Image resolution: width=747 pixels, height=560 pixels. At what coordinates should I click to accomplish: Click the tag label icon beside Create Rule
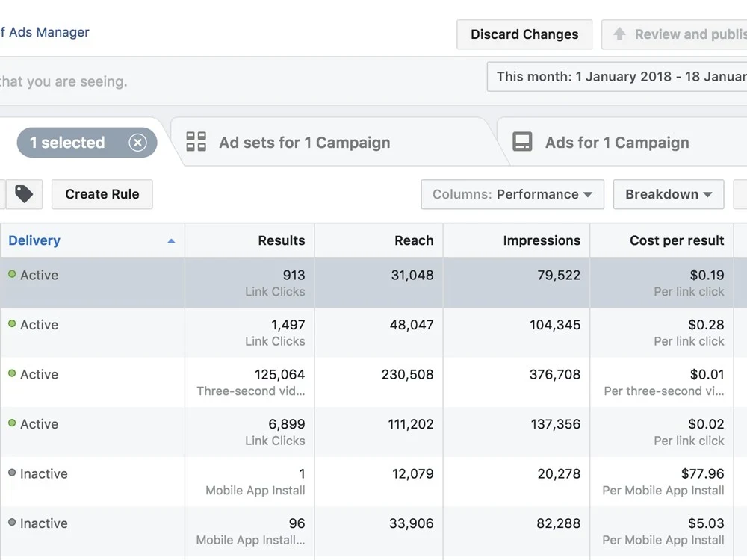coord(23,194)
